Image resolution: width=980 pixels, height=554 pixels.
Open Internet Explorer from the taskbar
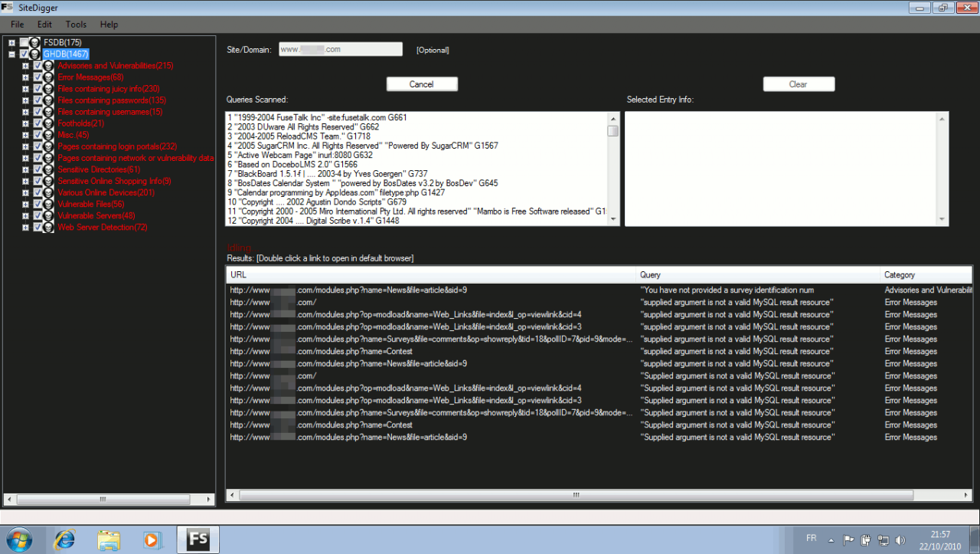click(x=65, y=539)
